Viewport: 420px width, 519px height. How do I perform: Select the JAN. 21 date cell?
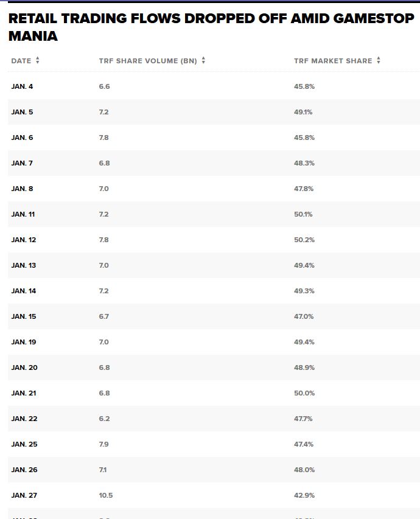pyautogui.click(x=24, y=393)
